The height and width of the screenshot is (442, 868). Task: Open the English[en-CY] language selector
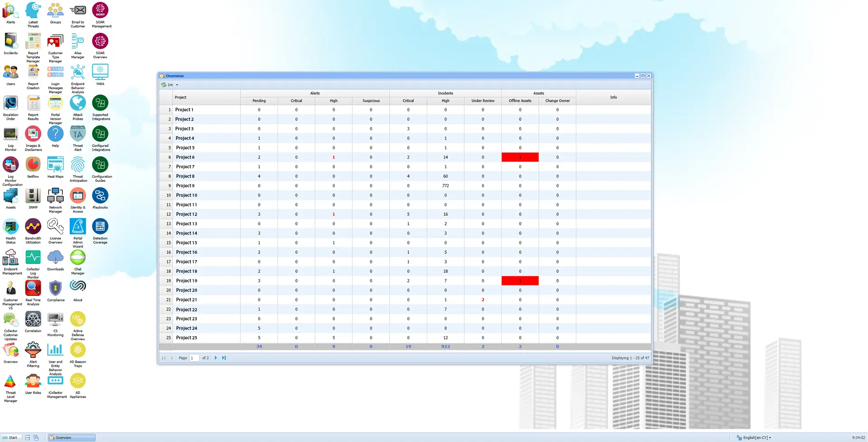pos(755,437)
